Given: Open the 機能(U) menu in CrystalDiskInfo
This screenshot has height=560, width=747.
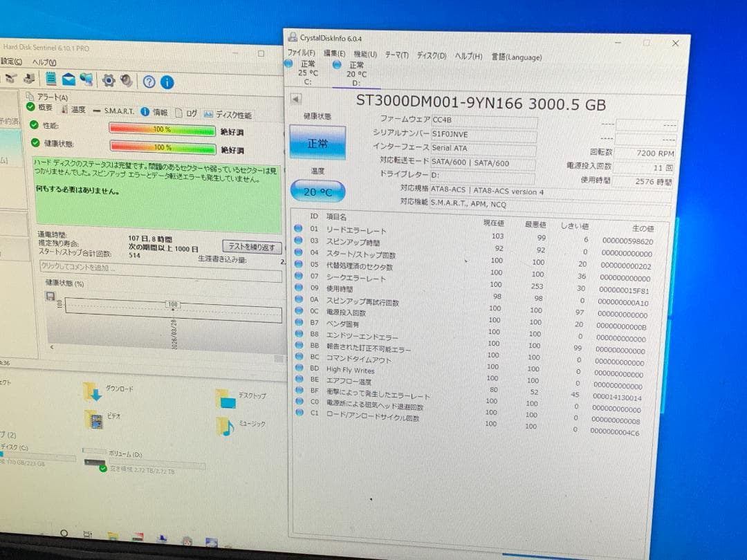Looking at the screenshot, I should pos(365,55).
